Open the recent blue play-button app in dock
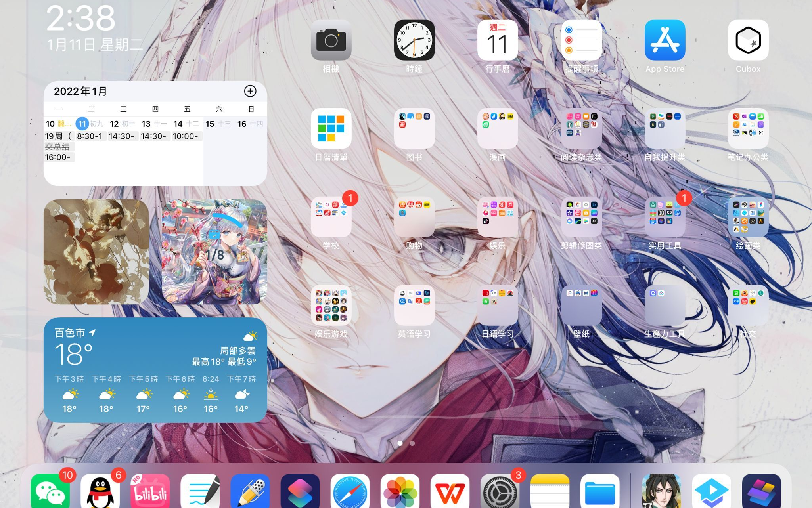This screenshot has height=508, width=812. coord(712,491)
